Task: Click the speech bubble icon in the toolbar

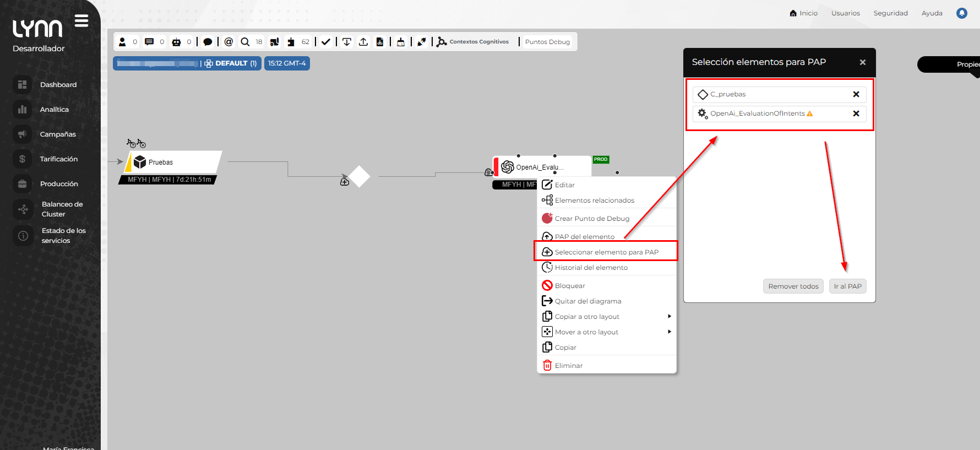Action: pos(208,42)
